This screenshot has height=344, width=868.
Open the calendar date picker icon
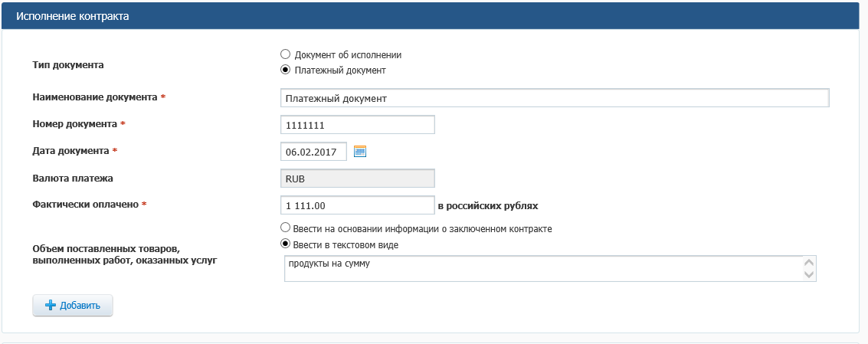click(360, 152)
